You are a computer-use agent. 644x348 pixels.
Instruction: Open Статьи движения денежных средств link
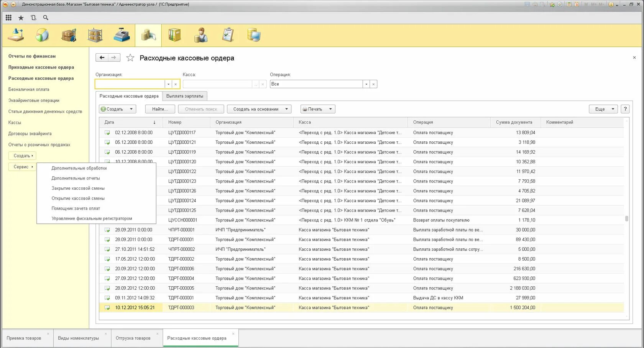tap(45, 112)
